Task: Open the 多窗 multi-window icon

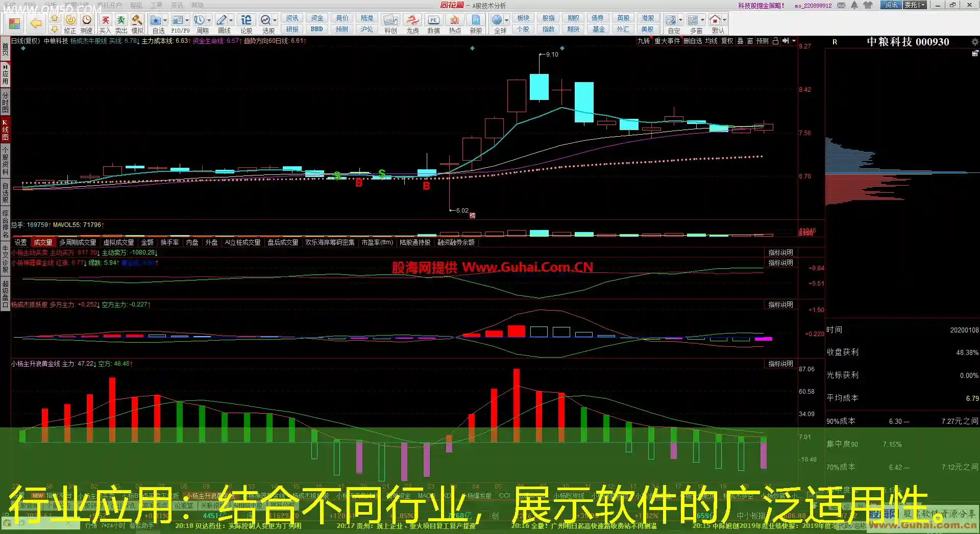Action: coord(693,20)
